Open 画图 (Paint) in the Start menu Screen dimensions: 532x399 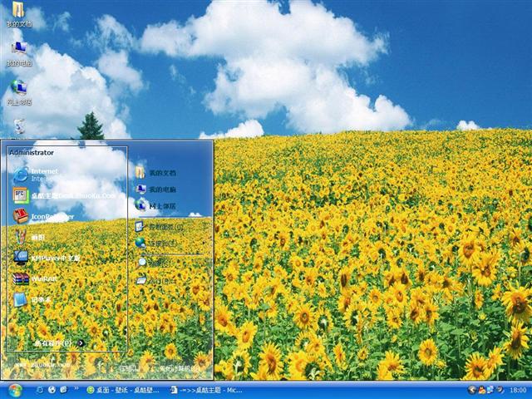coord(29,237)
